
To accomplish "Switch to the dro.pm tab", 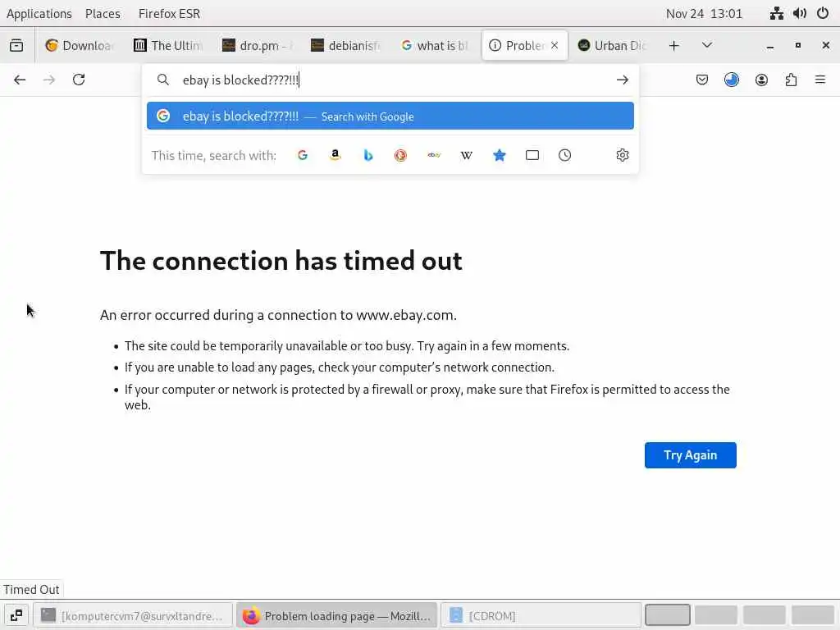I will tap(258, 46).
